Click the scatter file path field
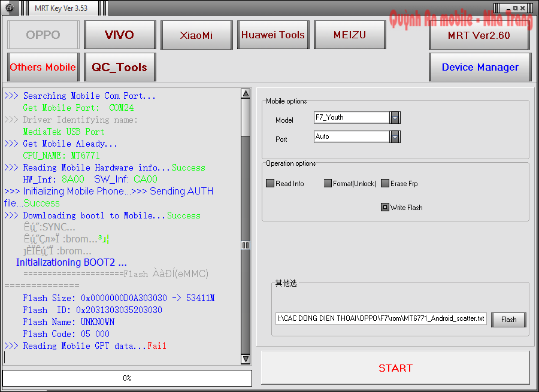This screenshot has width=539, height=392. pyautogui.click(x=381, y=318)
